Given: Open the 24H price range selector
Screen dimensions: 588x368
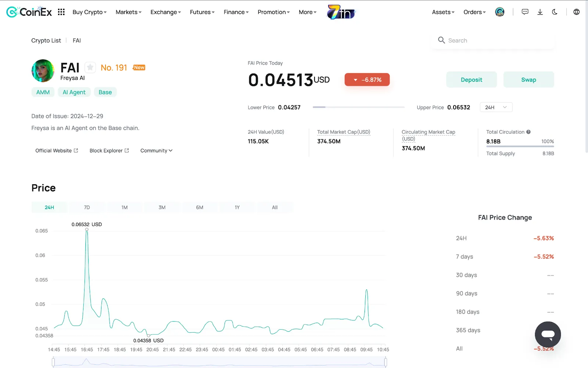Looking at the screenshot, I should (496, 107).
